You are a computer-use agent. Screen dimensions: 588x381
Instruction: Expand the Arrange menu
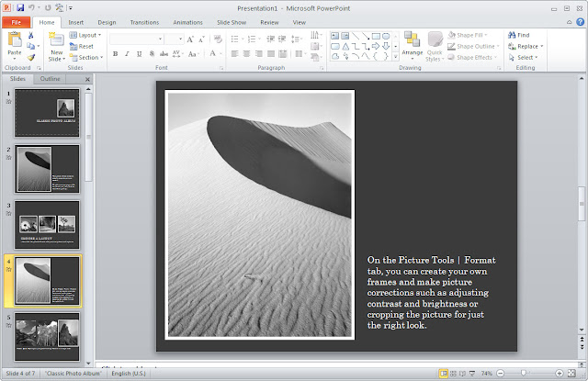click(413, 47)
